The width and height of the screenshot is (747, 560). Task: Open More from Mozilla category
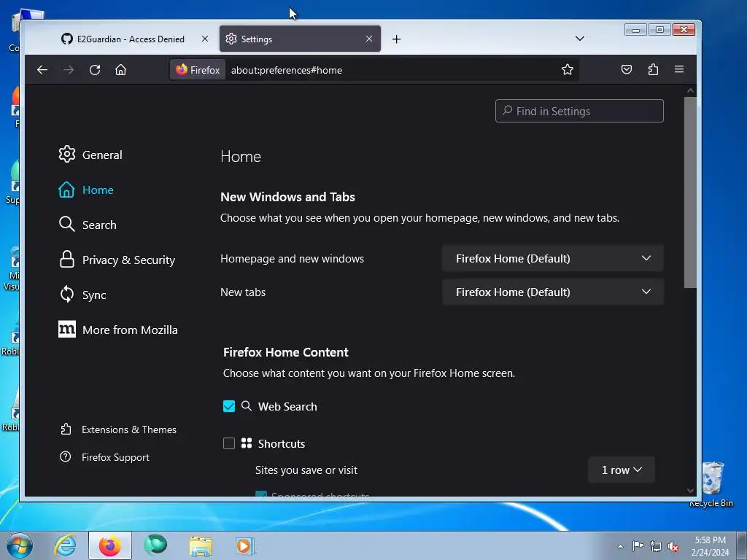click(118, 330)
